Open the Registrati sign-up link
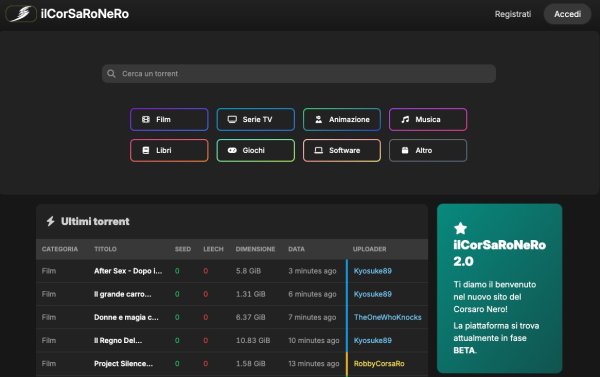The width and height of the screenshot is (600, 377). point(513,14)
